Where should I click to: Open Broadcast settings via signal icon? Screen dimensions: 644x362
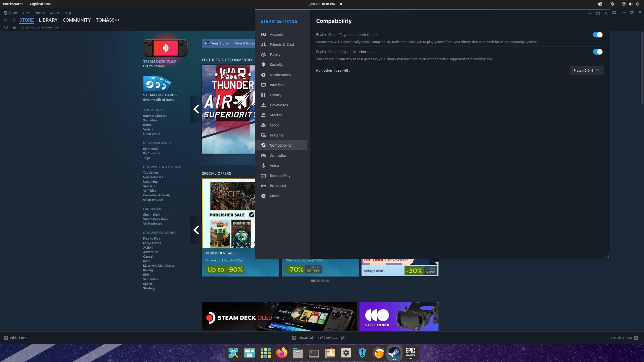[x=263, y=186]
